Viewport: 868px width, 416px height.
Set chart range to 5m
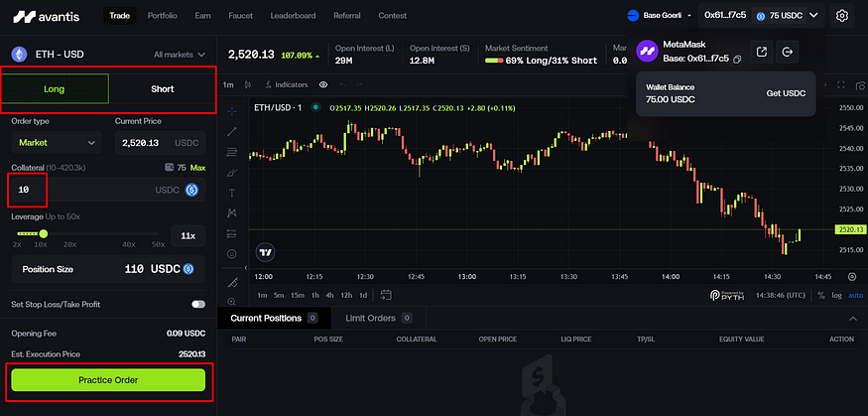[x=279, y=295]
